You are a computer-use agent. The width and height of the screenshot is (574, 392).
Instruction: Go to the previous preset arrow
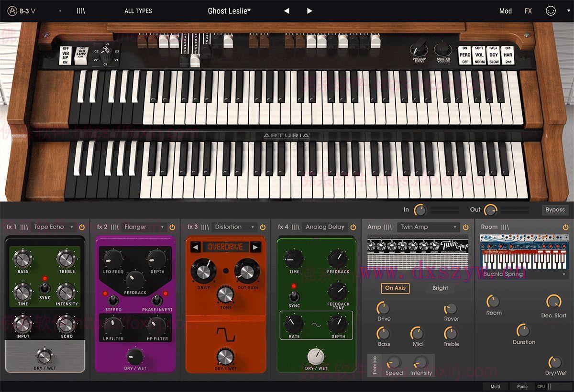pos(287,11)
